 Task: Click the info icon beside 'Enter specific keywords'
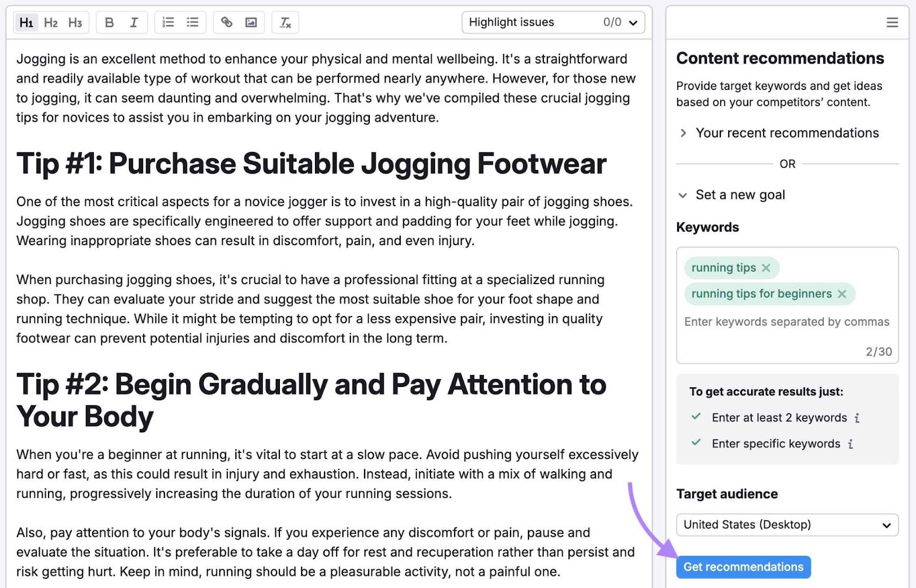851,444
